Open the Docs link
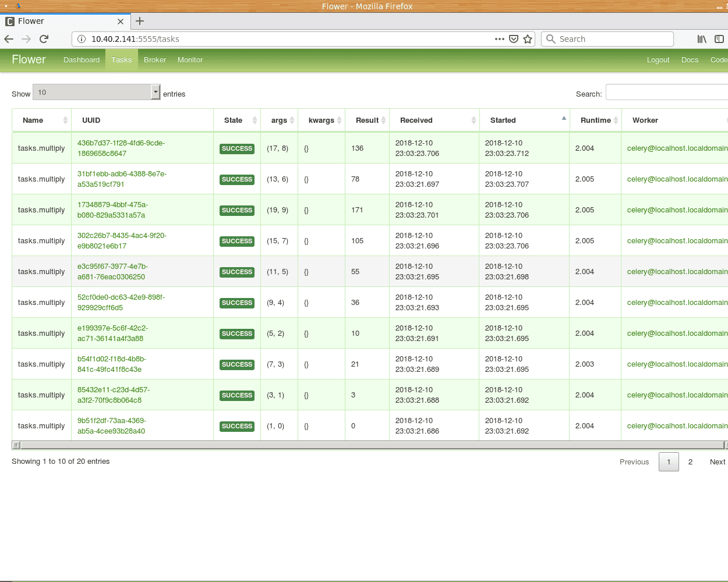Screen dimensions: 728x582 (690, 60)
